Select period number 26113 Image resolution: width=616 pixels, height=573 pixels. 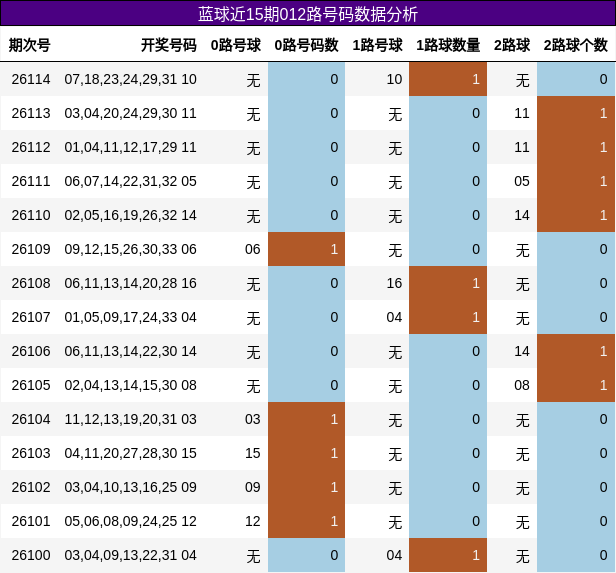[31, 114]
